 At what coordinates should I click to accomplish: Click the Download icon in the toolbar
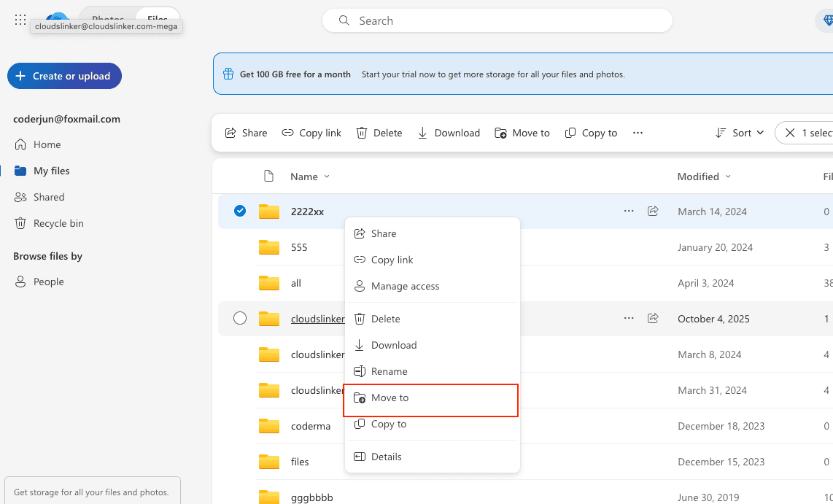[422, 133]
